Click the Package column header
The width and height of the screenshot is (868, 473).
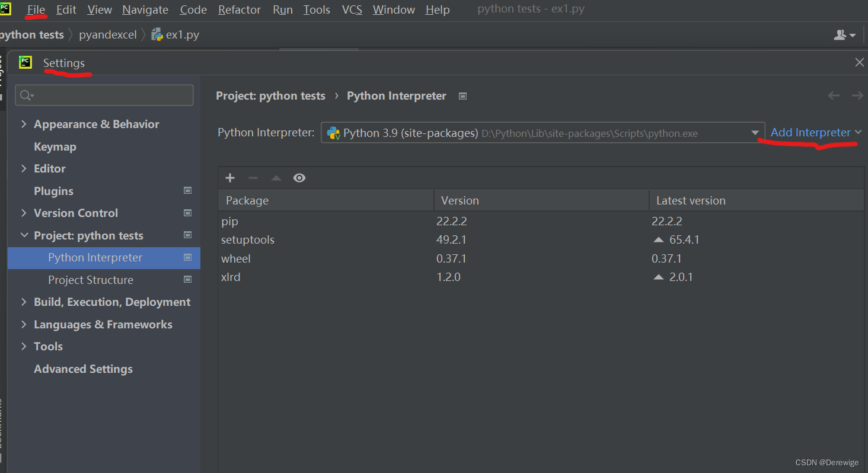pyautogui.click(x=325, y=200)
